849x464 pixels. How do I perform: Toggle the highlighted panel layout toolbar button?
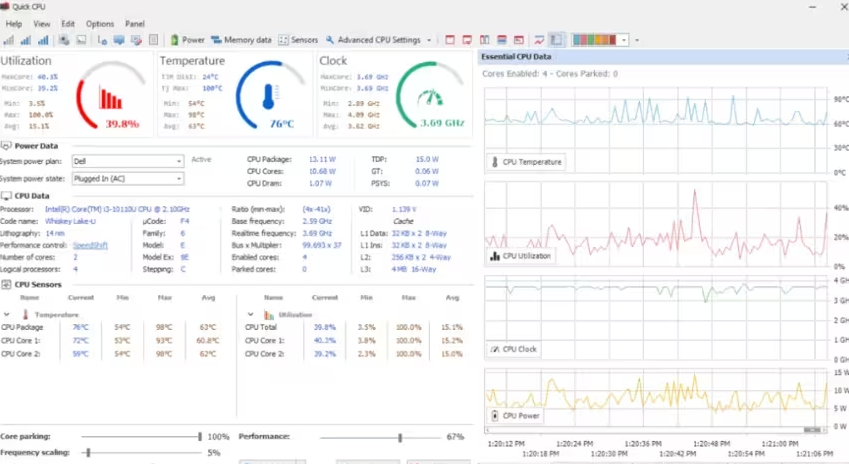(x=557, y=40)
